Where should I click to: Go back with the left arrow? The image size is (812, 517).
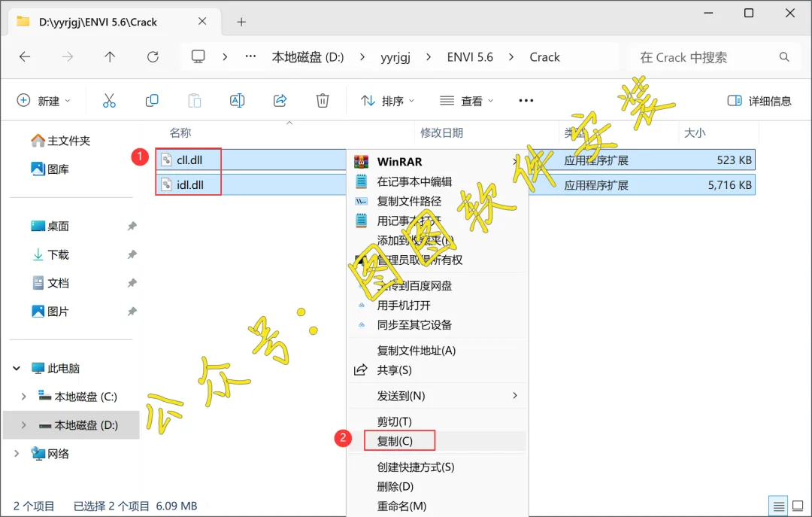point(25,57)
